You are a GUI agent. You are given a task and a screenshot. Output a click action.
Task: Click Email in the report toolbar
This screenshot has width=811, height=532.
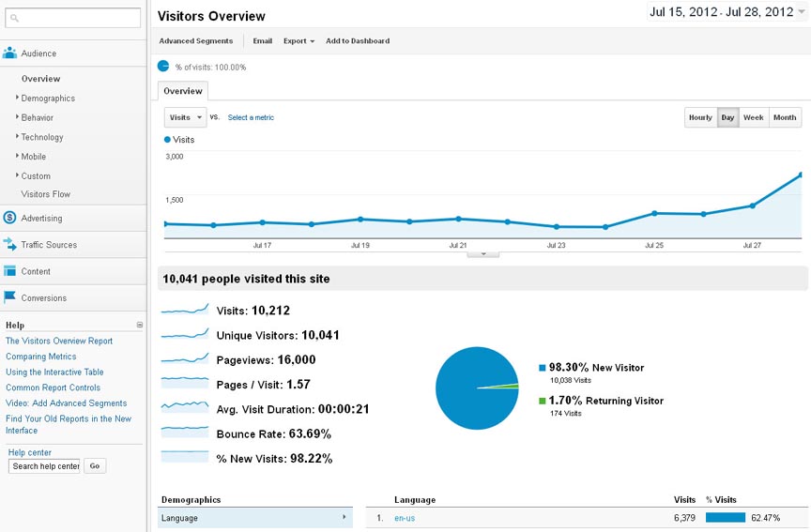tap(263, 41)
